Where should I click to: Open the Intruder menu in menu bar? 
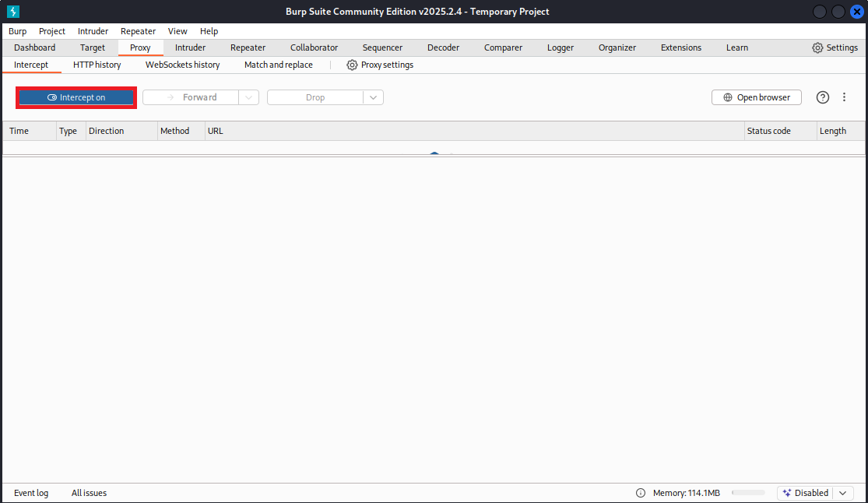click(93, 31)
